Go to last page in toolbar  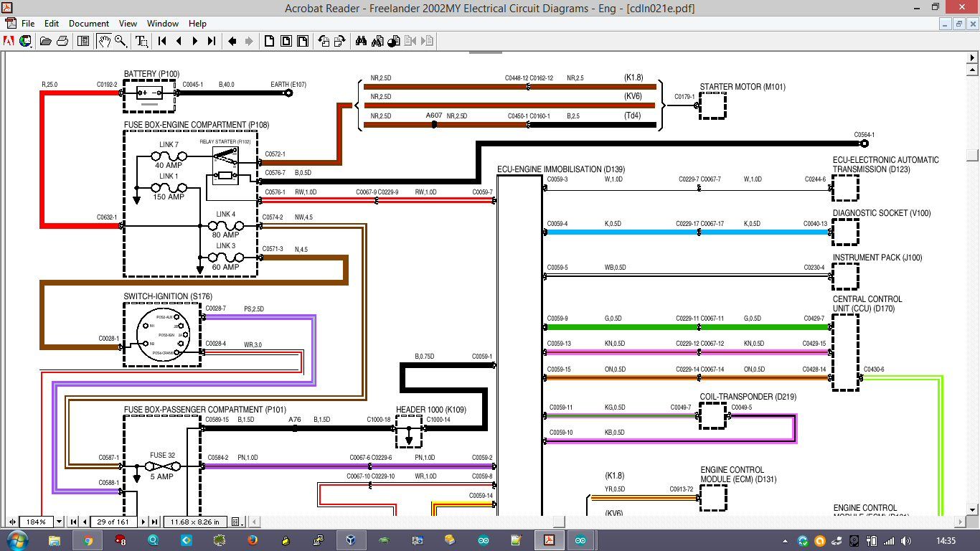tap(212, 41)
